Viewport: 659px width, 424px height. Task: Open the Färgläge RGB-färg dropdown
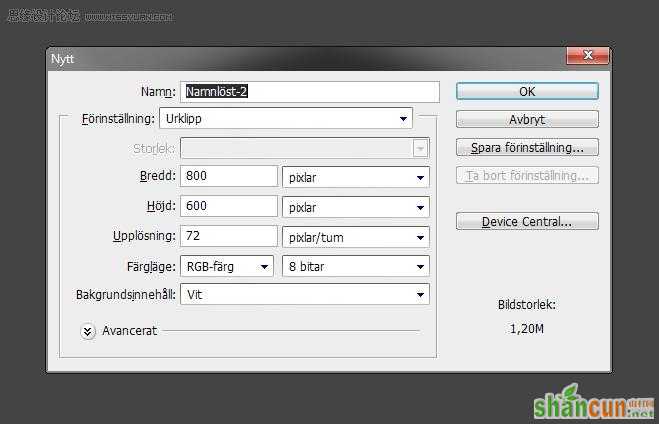(227, 266)
